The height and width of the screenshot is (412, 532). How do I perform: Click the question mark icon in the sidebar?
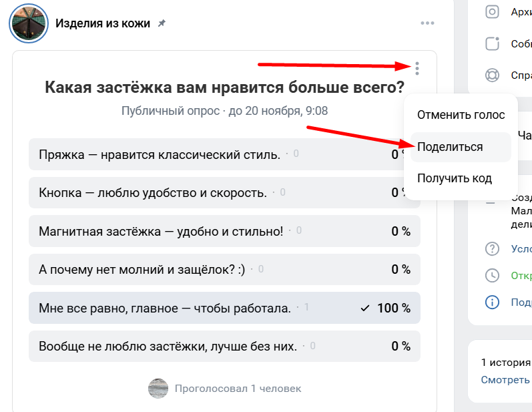click(x=493, y=248)
